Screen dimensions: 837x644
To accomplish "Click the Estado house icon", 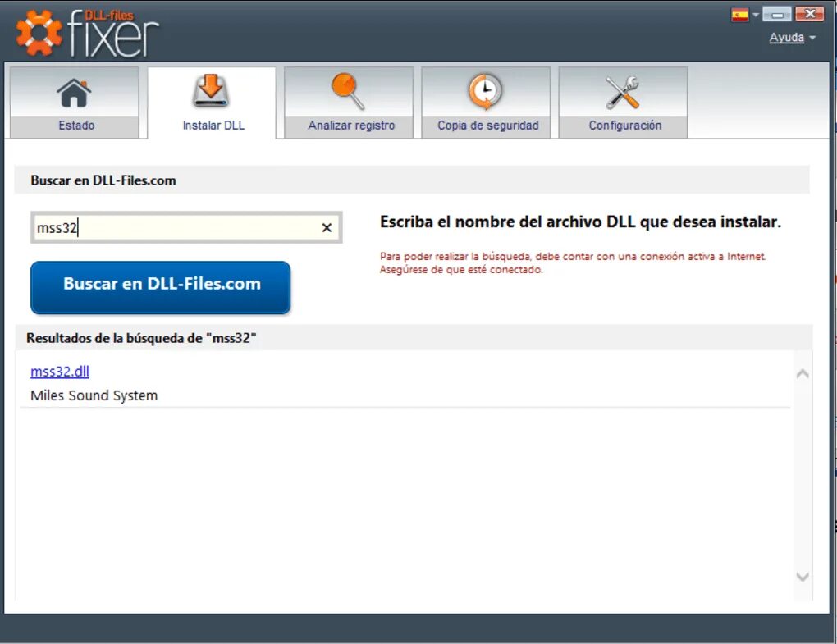I will point(74,93).
